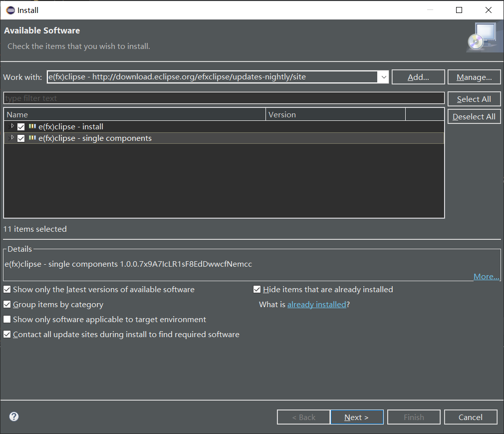Cancel the Install dialog
The image size is (504, 434).
[470, 418]
